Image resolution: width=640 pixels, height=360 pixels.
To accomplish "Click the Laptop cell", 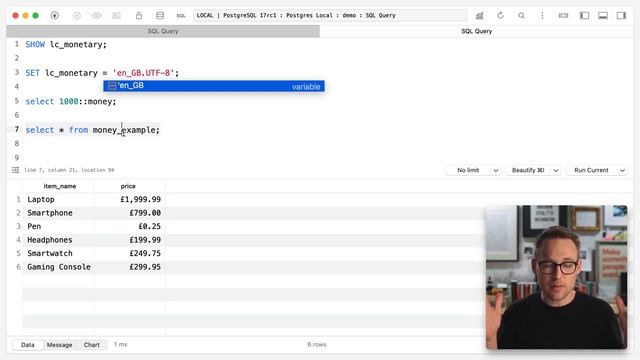I will point(58,200).
